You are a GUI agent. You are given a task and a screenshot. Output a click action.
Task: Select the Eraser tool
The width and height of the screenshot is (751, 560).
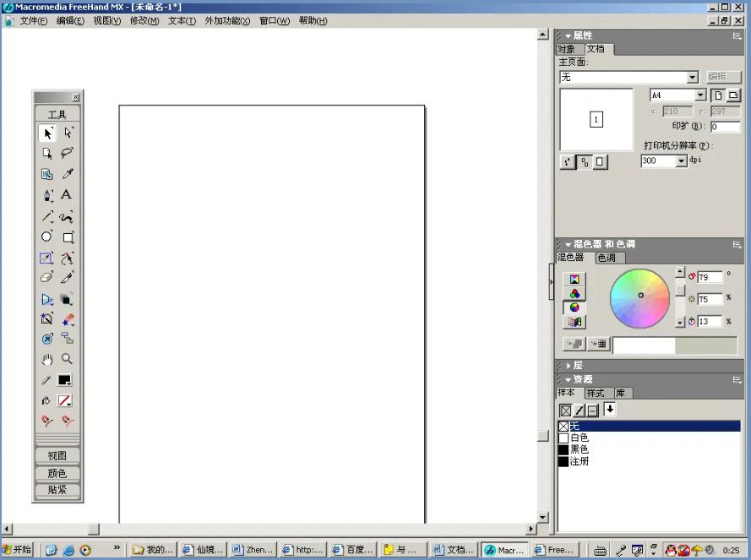[x=47, y=277]
